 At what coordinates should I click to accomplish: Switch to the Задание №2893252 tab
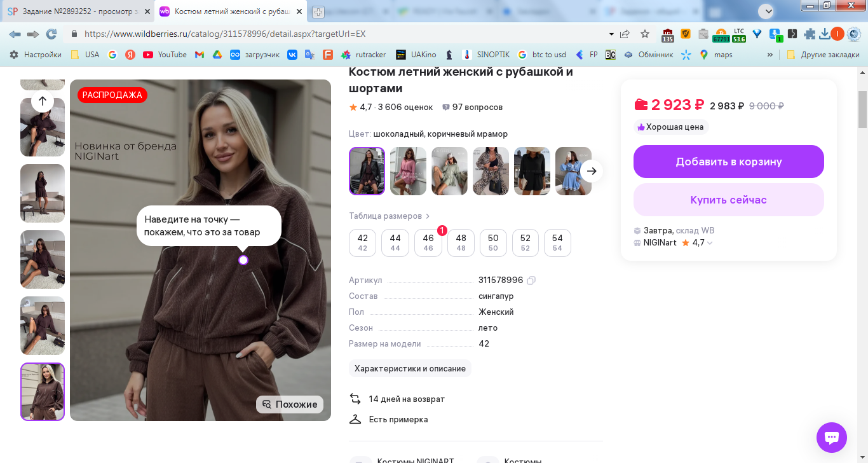tap(76, 11)
